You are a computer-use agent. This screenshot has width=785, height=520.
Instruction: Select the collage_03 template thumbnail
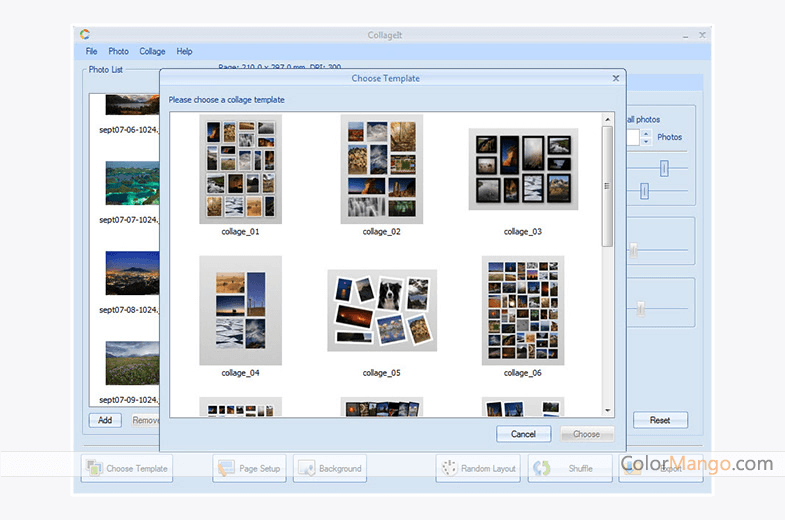(x=523, y=169)
